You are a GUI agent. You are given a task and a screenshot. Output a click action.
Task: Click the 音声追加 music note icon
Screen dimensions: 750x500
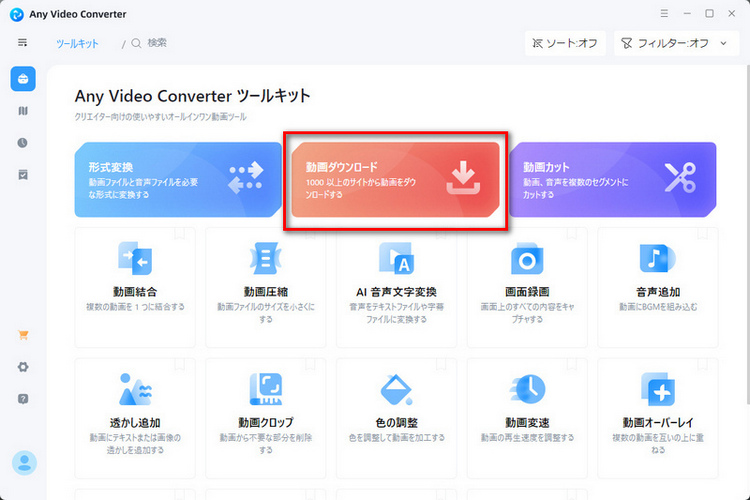click(x=658, y=258)
